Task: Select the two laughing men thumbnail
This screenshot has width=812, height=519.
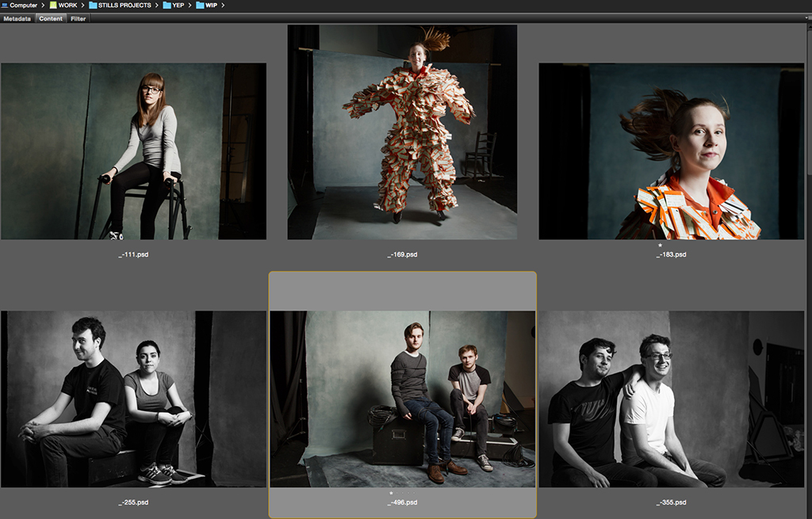Action: [671, 399]
